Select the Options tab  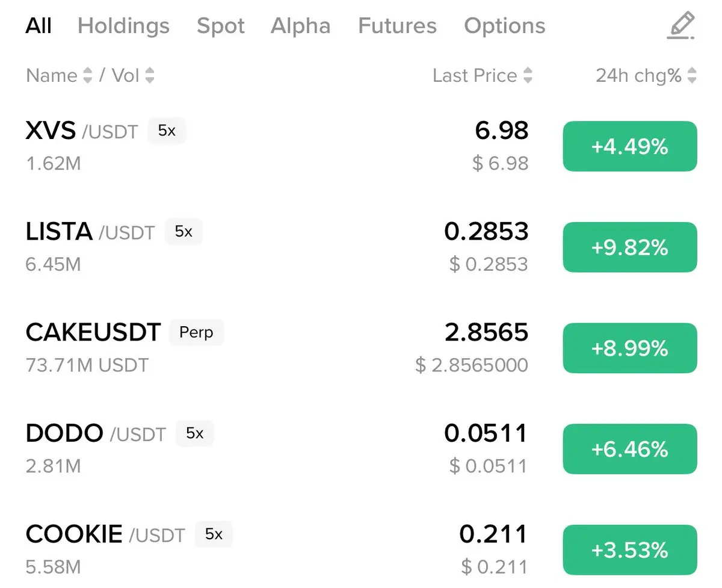[505, 26]
